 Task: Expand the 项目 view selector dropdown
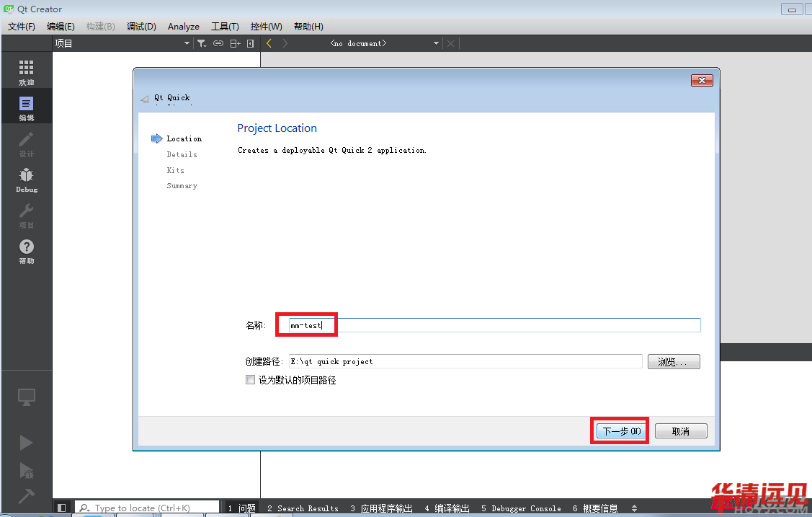[187, 44]
